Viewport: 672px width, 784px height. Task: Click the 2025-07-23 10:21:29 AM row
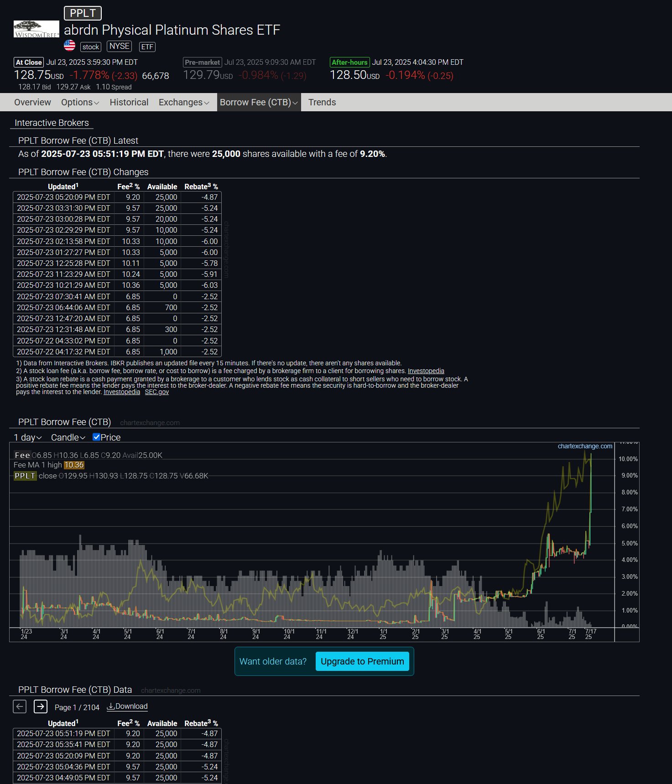point(117,285)
